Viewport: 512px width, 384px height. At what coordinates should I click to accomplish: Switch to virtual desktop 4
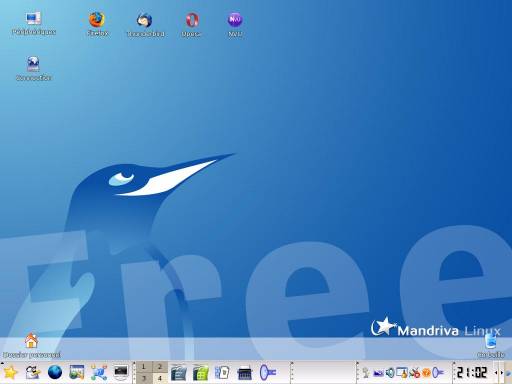pyautogui.click(x=160, y=378)
